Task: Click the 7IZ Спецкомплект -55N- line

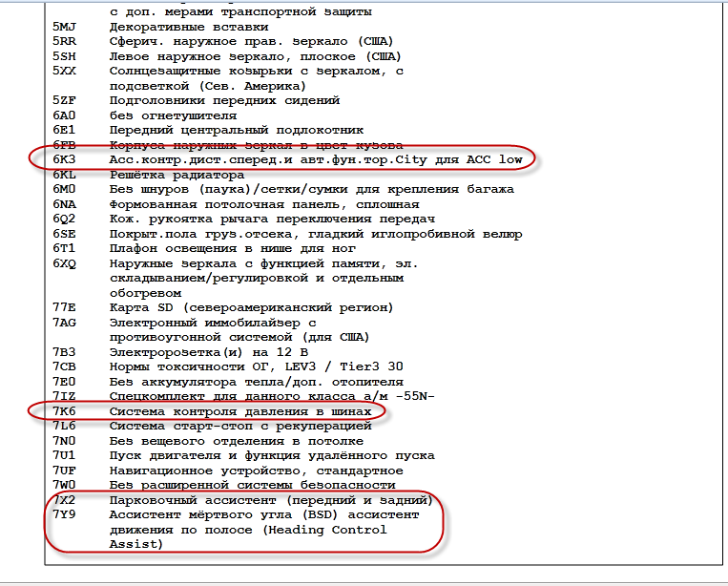Action: point(243,396)
